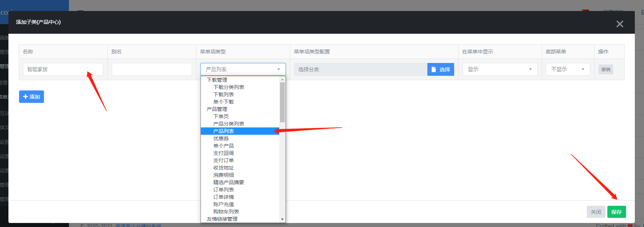
Task: Pick 单个产品 from the dropdown
Action: [223, 146]
